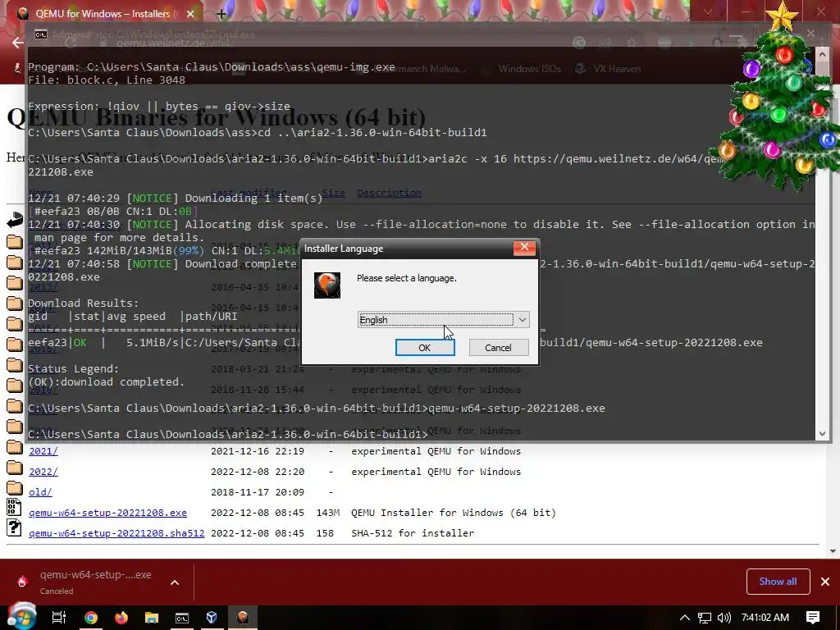
Task: Show hidden system tray icons
Action: click(685, 618)
